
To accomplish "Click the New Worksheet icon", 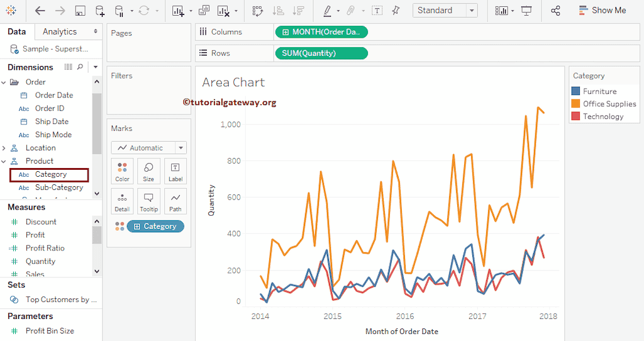I will (178, 11).
